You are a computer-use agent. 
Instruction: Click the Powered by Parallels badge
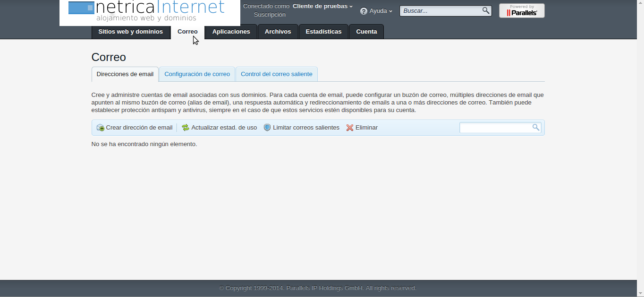pyautogui.click(x=522, y=10)
